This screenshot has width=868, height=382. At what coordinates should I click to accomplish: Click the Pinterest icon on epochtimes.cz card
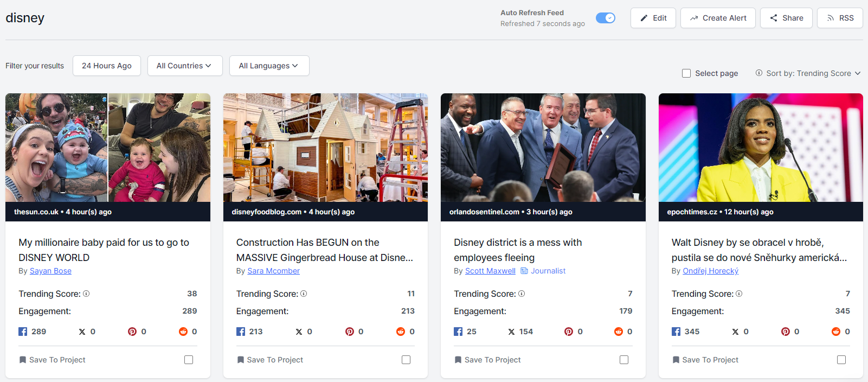[785, 332]
